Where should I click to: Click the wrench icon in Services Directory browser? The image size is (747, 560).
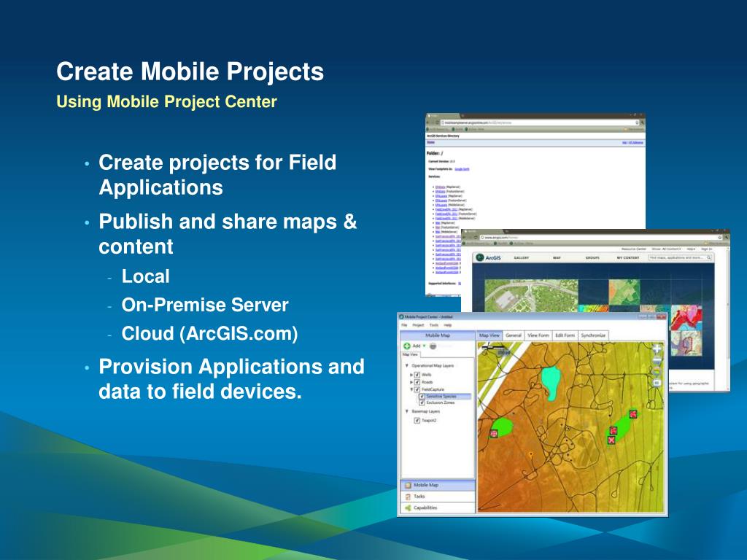tap(642, 122)
